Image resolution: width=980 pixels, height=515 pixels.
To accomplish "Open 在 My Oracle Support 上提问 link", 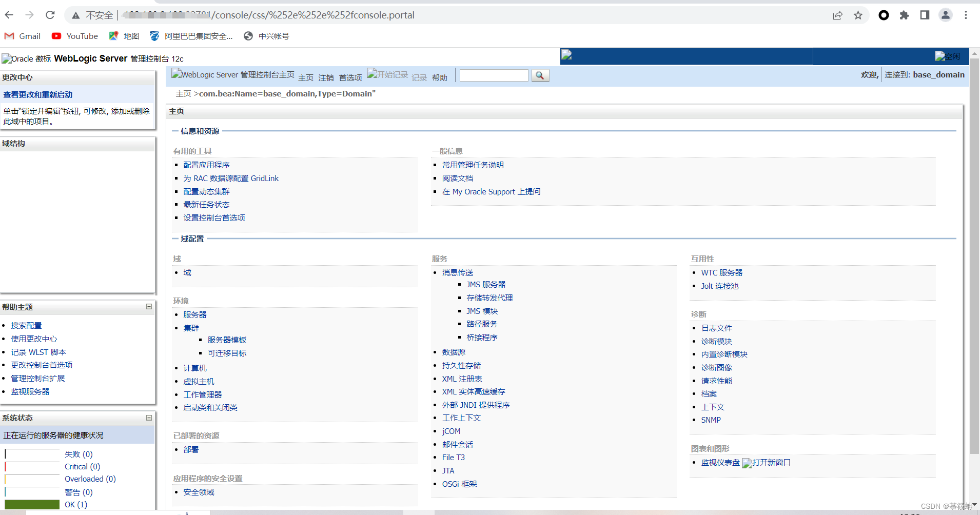I will pyautogui.click(x=492, y=191).
